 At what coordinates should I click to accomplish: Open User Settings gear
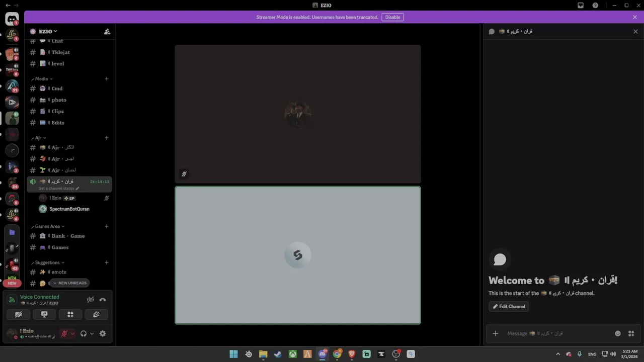pyautogui.click(x=103, y=333)
